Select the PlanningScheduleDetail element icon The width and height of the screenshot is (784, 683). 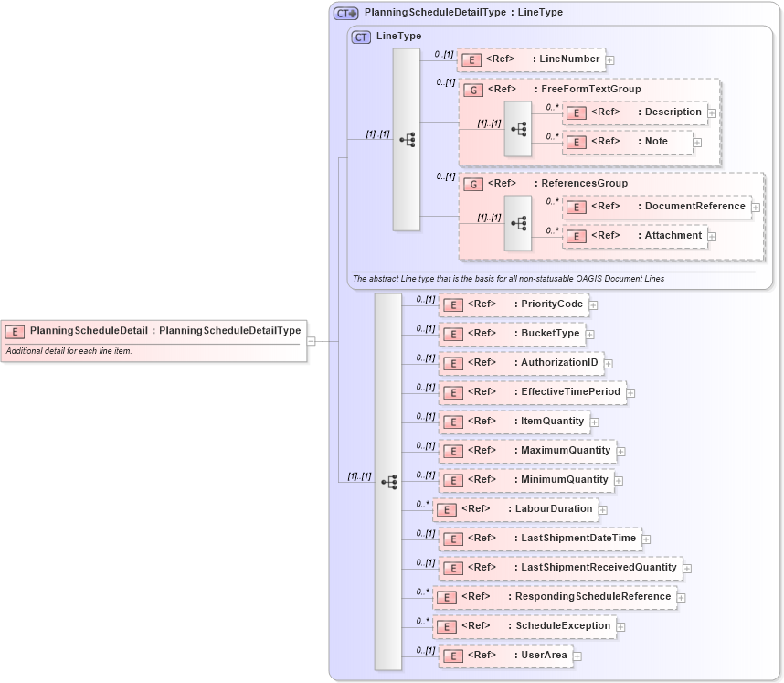coord(14,331)
